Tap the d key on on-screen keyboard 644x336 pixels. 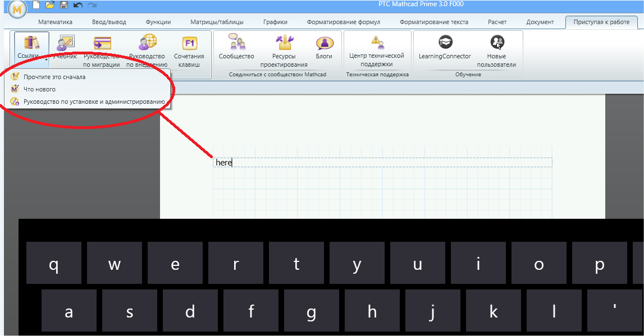pos(190,311)
